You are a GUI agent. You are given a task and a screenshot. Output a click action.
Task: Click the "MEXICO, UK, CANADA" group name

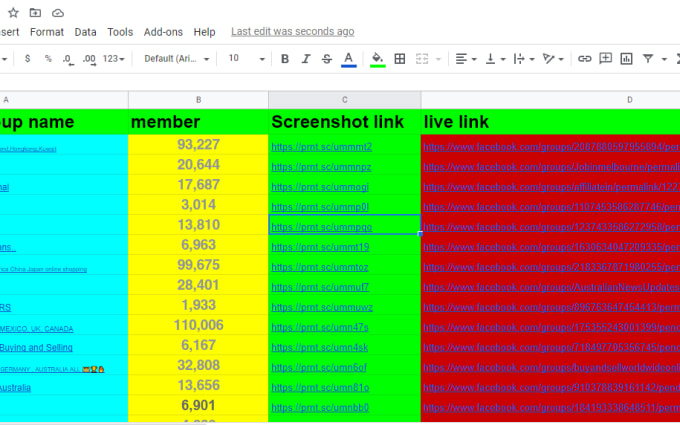tap(36, 329)
